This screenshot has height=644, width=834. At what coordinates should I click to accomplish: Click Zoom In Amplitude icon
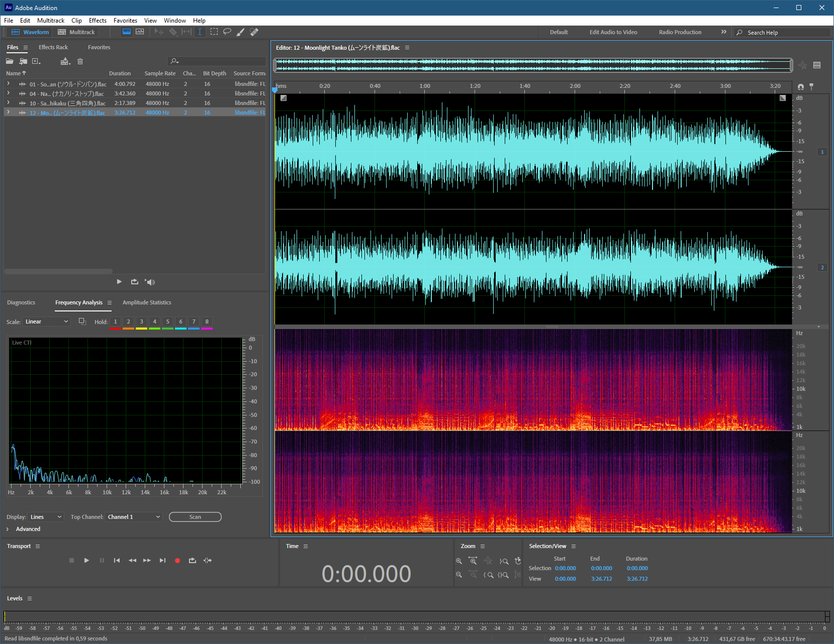tap(458, 561)
